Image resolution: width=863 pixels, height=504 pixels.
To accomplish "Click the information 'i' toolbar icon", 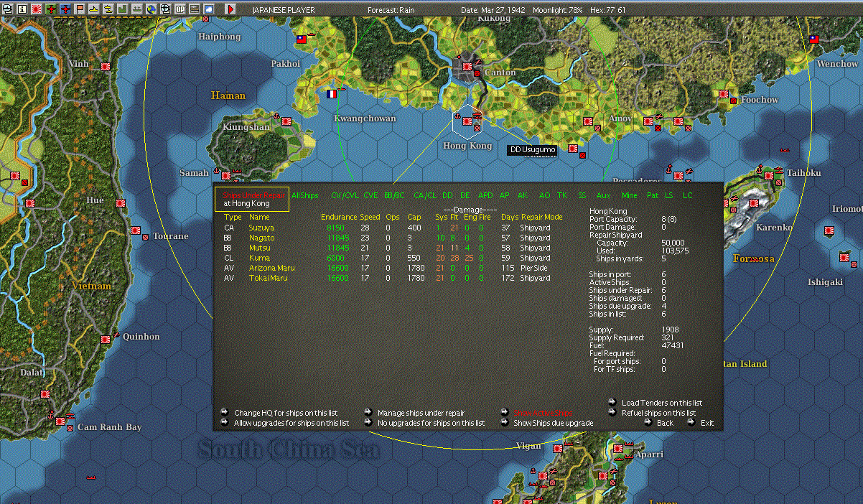I will click(x=22, y=9).
